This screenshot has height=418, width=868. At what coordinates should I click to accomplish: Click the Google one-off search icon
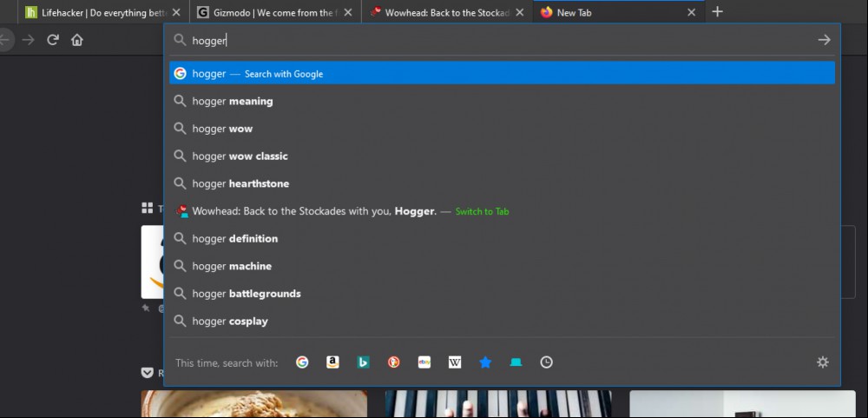(x=302, y=362)
